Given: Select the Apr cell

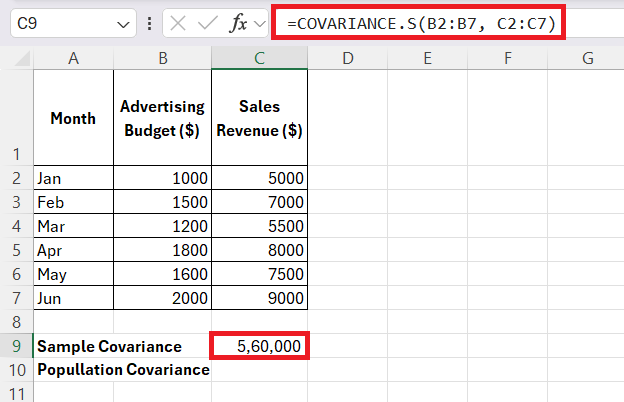Looking at the screenshot, I should coord(74,250).
